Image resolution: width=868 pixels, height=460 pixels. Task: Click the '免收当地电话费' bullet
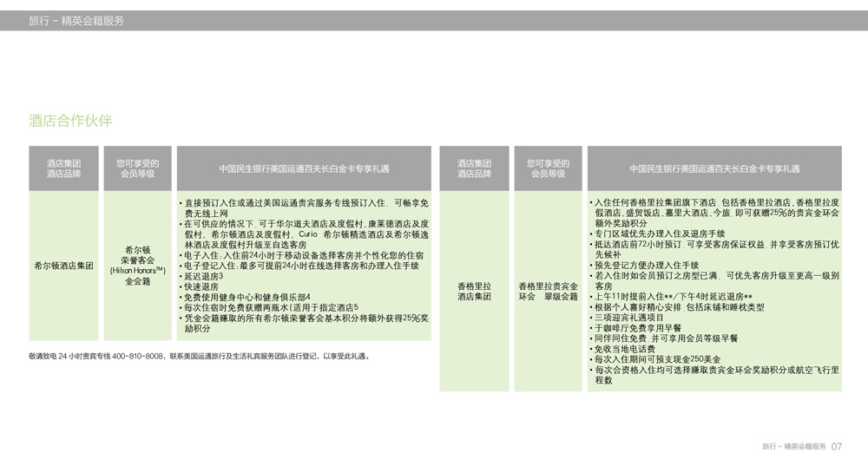tap(622, 349)
